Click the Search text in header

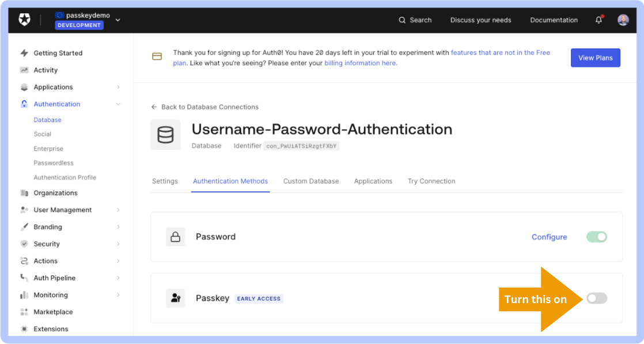click(421, 20)
